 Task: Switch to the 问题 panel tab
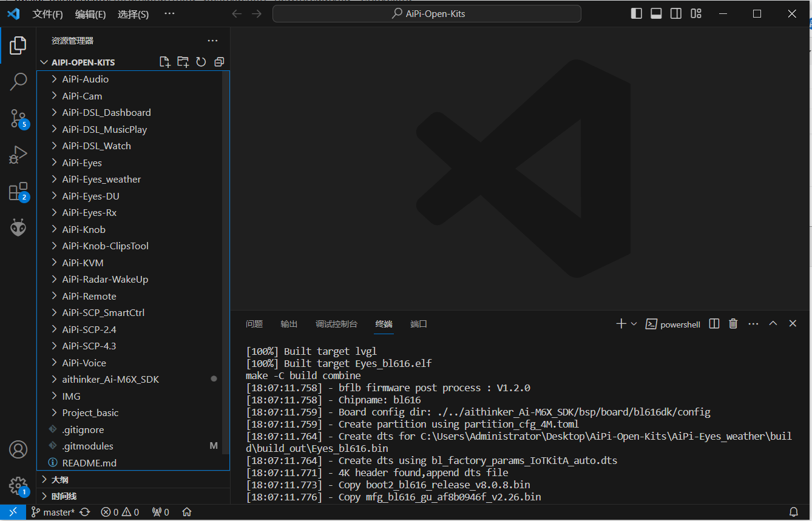tap(254, 324)
